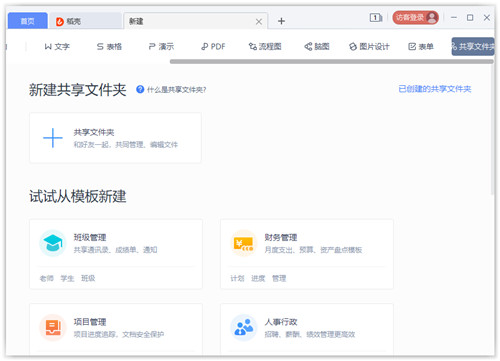500x361 pixels.
Task: Click the vertical scrollbar on the right
Action: (492, 128)
